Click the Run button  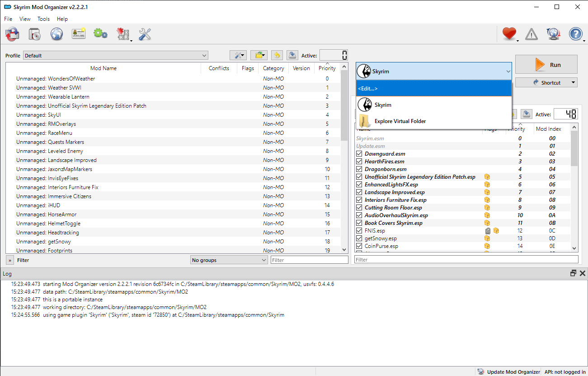coord(546,65)
